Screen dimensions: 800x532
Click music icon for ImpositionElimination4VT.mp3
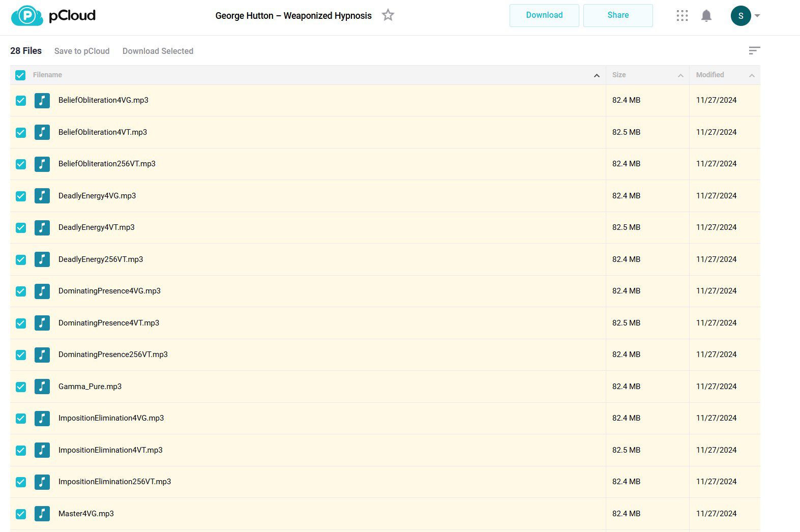tap(42, 450)
